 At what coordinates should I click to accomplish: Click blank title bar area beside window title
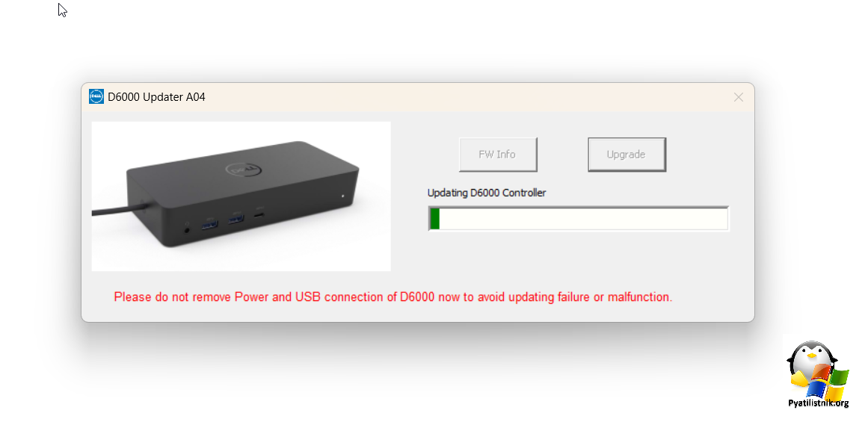pos(465,97)
